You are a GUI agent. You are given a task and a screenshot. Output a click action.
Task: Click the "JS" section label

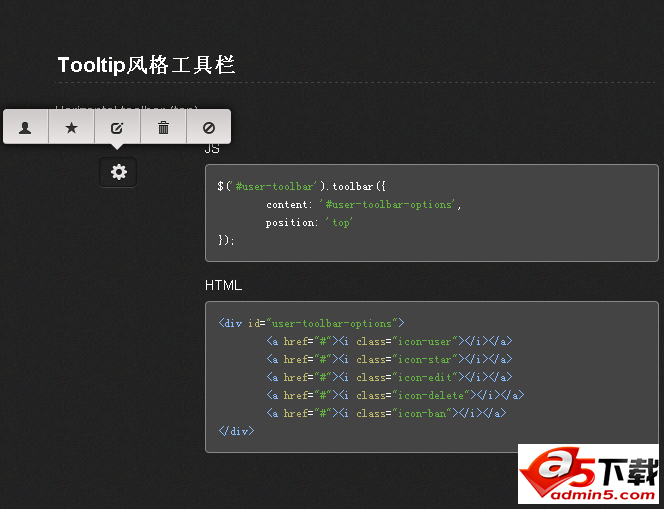click(212, 148)
